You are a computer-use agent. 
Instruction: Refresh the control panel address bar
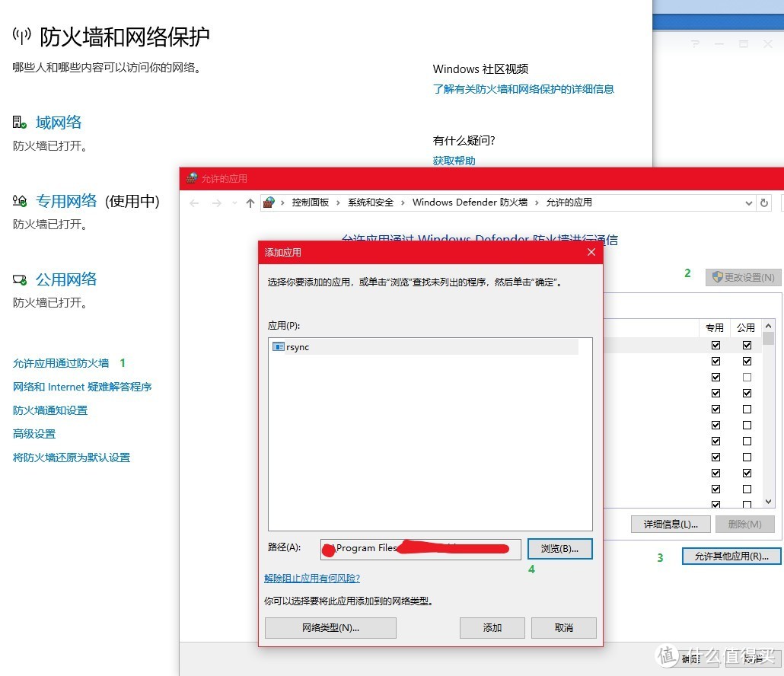click(x=764, y=203)
